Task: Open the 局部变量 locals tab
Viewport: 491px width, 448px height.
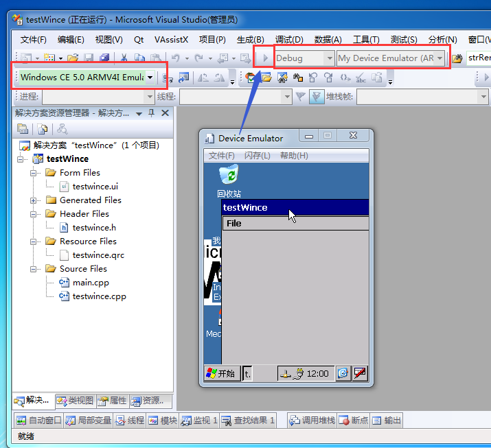Action: [x=89, y=421]
